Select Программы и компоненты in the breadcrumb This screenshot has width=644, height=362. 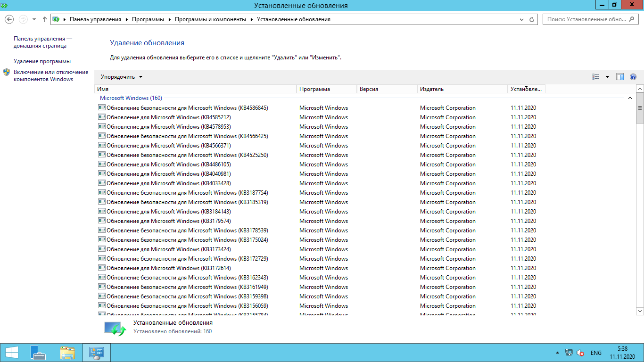click(210, 19)
